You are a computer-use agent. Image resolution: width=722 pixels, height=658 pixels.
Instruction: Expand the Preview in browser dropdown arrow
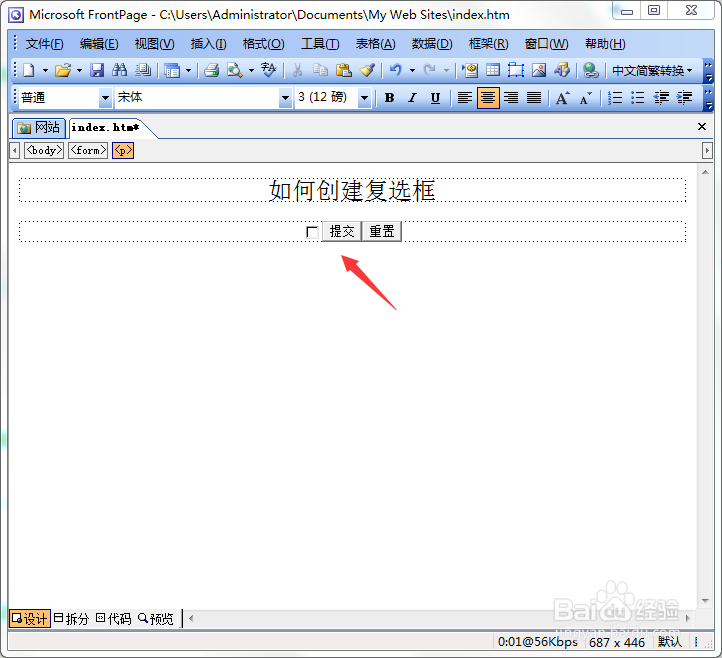point(251,70)
